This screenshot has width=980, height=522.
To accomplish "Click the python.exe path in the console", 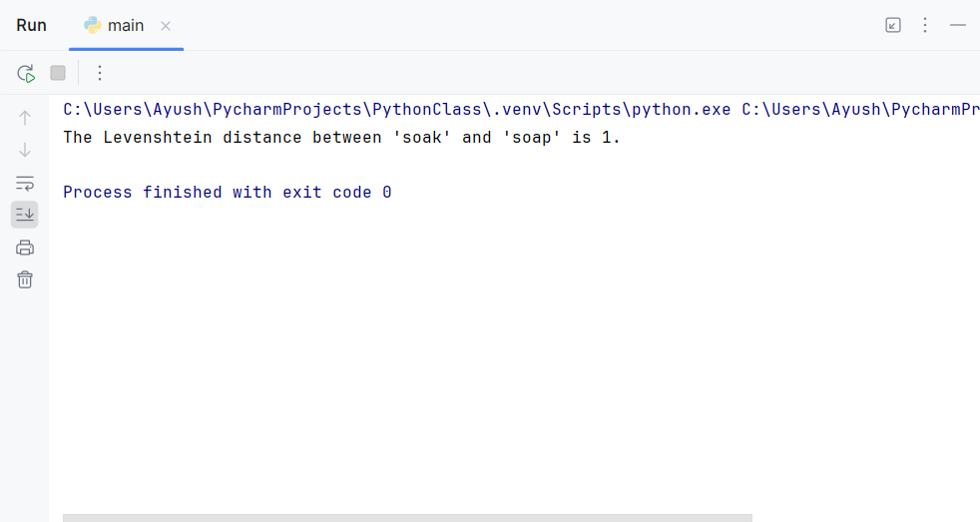I will [397, 110].
